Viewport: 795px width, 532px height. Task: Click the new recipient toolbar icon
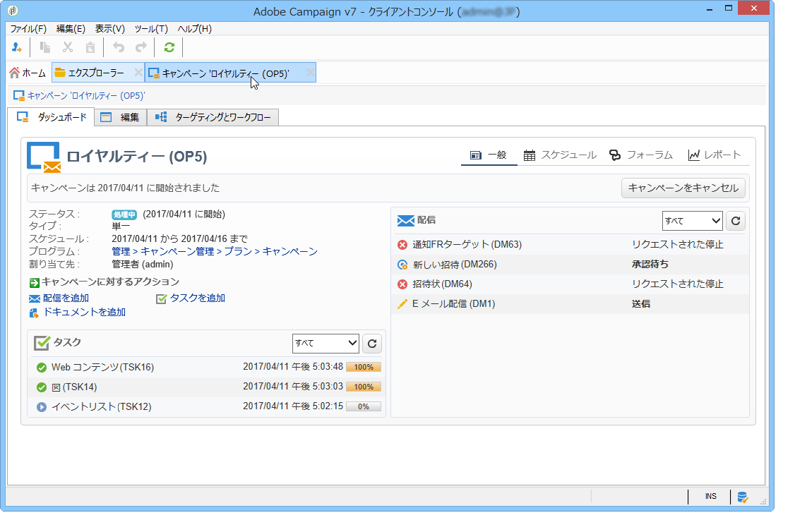(17, 48)
